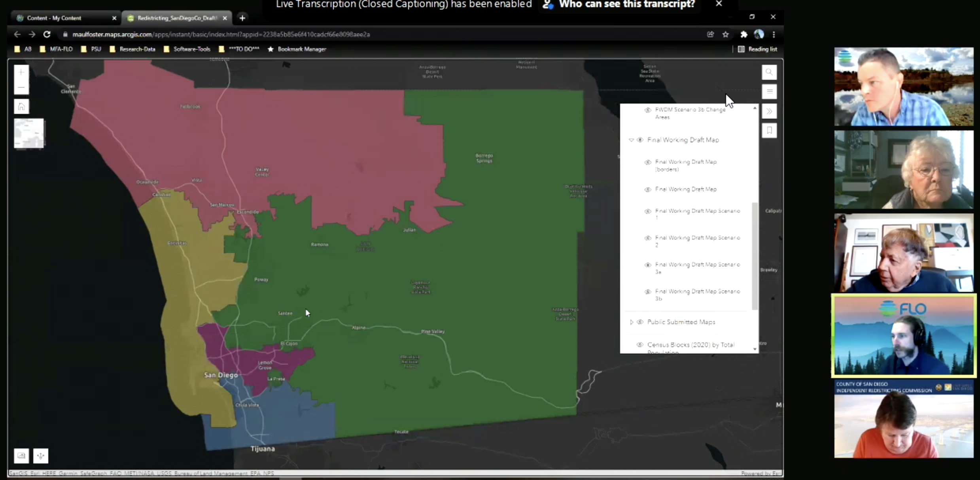This screenshot has width=980, height=480.
Task: Open the map bookmarks icon
Action: pyautogui.click(x=769, y=131)
